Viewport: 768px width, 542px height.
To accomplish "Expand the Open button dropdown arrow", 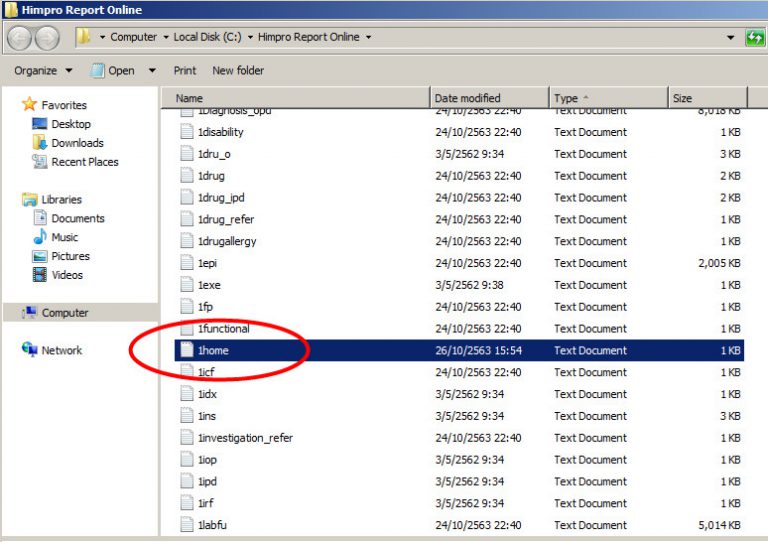I will (152, 71).
